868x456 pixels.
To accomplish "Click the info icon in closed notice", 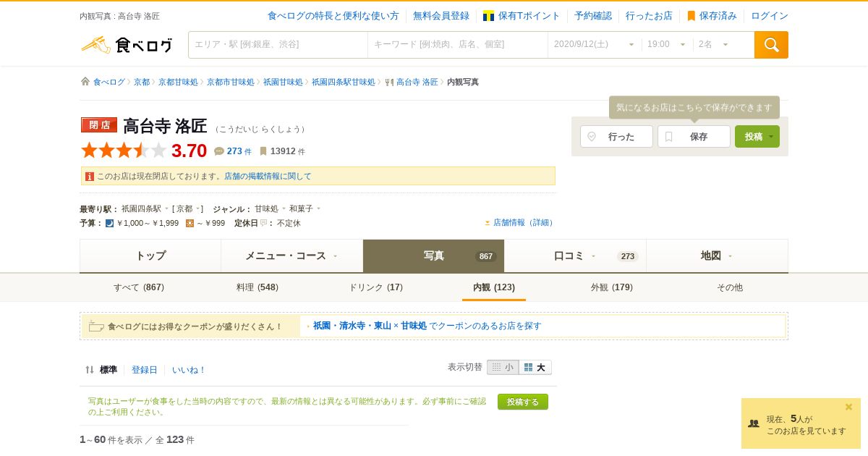I will click(90, 176).
